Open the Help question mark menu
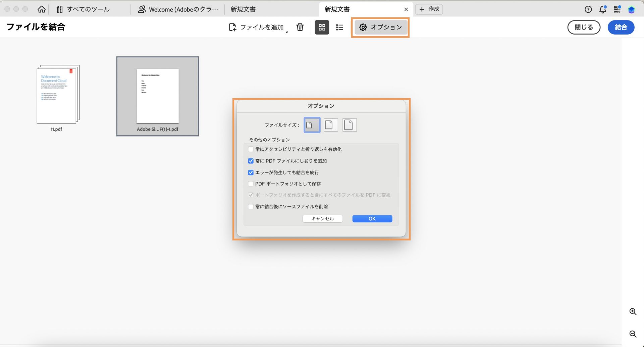 tap(588, 9)
